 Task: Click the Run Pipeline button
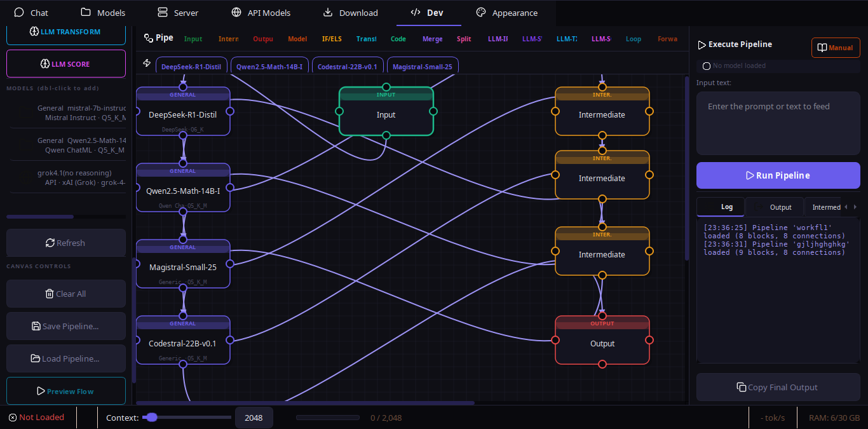(778, 175)
